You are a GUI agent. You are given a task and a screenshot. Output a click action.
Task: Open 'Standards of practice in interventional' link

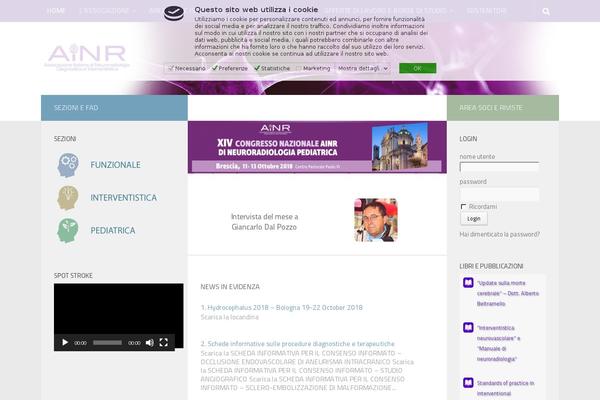(x=505, y=388)
